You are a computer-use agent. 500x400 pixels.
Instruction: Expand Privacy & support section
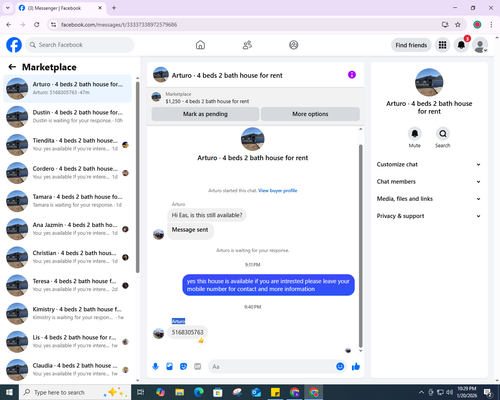[x=429, y=216]
